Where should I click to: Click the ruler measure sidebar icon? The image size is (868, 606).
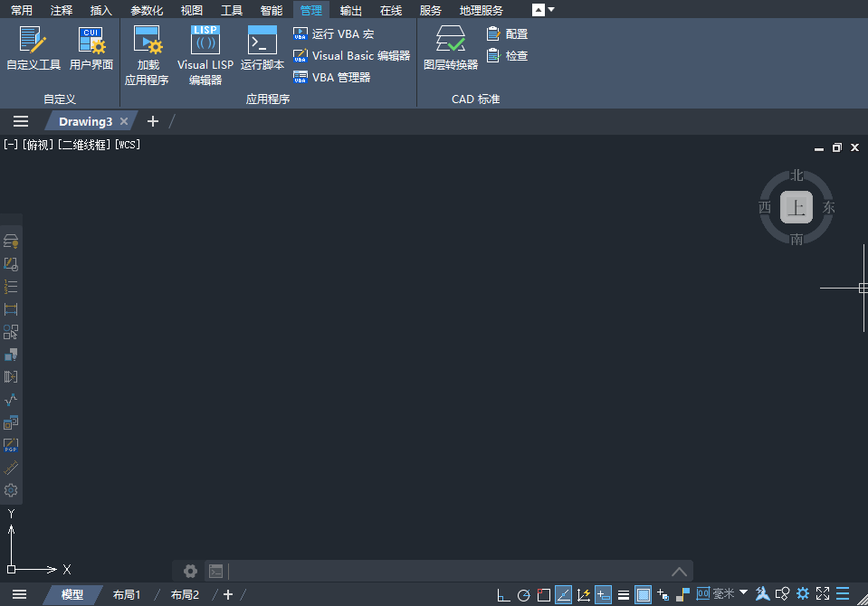11,469
